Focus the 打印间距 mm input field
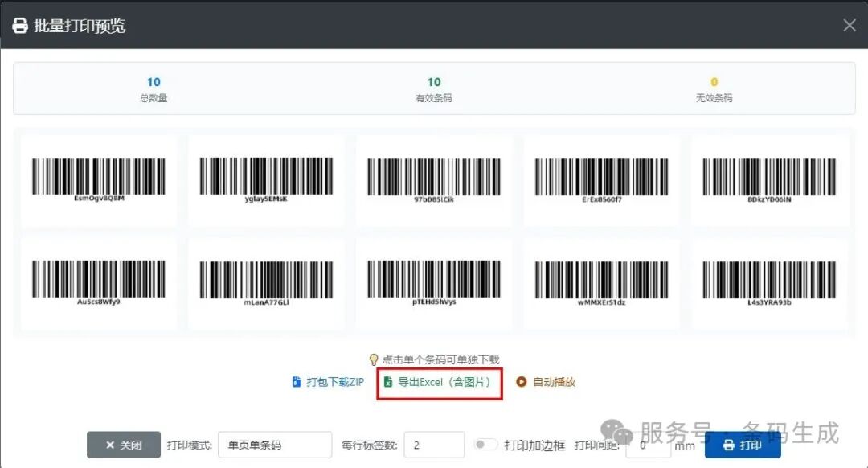868x468 pixels. point(648,445)
